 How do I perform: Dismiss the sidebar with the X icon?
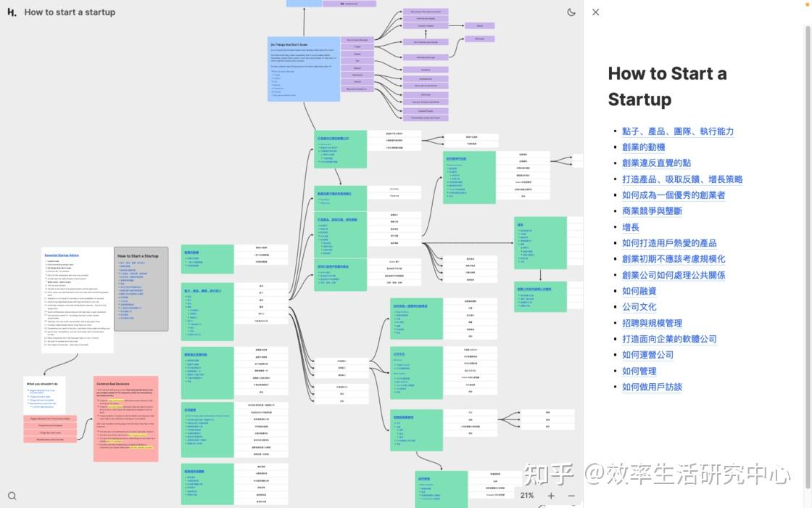point(594,12)
